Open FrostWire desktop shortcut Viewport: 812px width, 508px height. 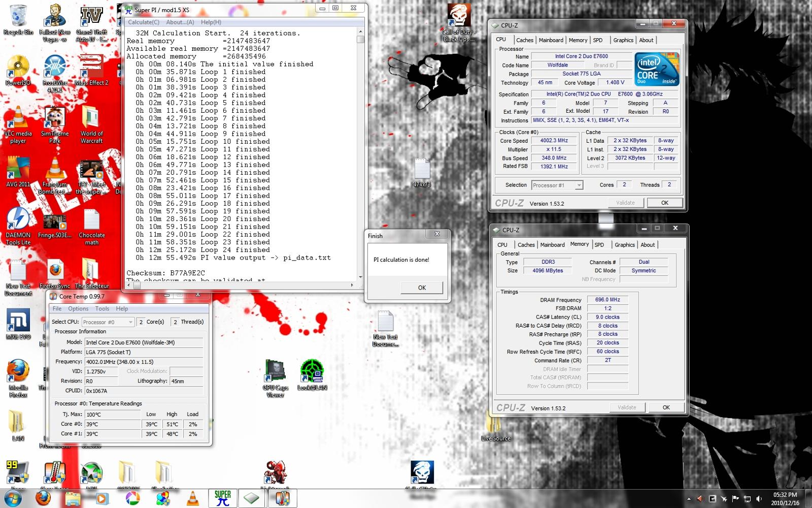click(x=55, y=74)
